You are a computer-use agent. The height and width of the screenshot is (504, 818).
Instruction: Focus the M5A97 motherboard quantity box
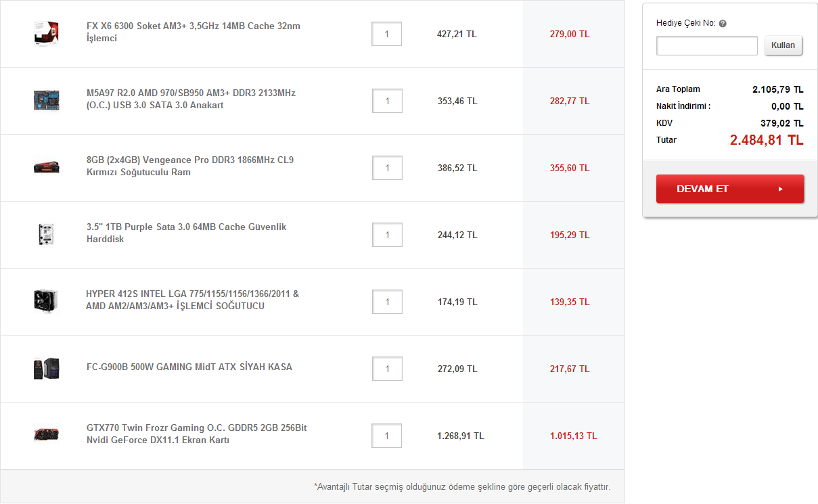click(x=387, y=101)
